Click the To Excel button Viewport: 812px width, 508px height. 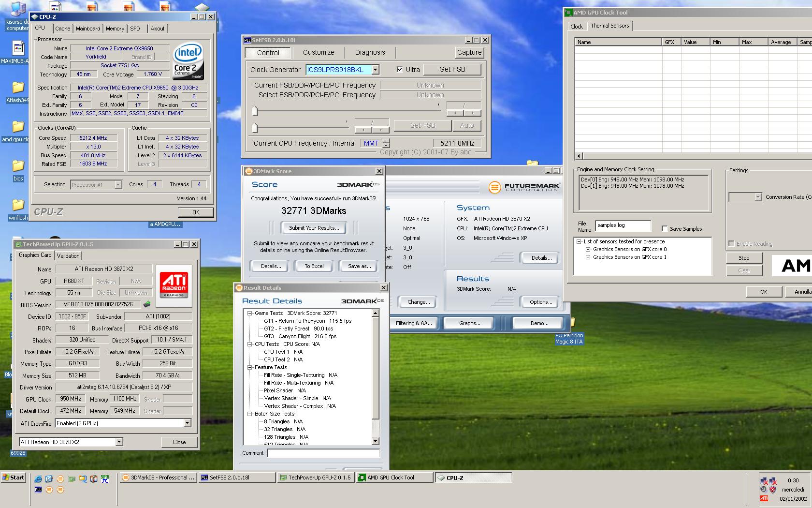pos(314,266)
